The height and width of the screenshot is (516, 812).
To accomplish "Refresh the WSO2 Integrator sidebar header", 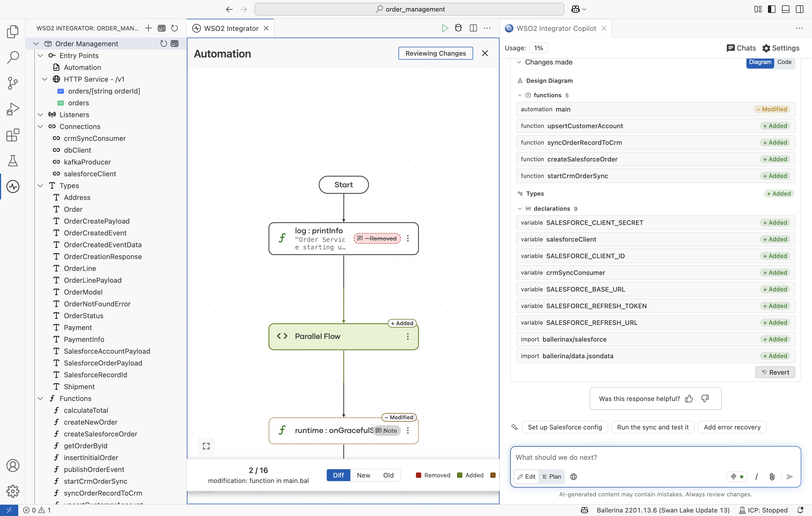I will click(x=174, y=28).
